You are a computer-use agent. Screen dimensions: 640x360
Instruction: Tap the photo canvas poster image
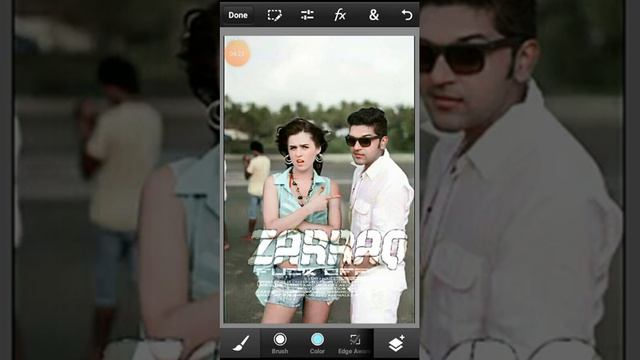coord(319,180)
